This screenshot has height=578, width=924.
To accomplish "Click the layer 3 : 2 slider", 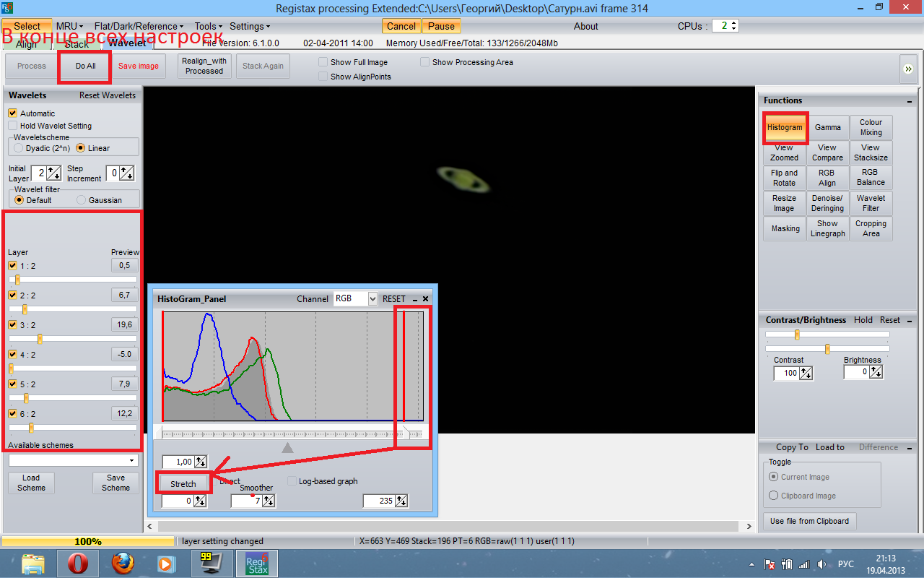I will [x=72, y=338].
